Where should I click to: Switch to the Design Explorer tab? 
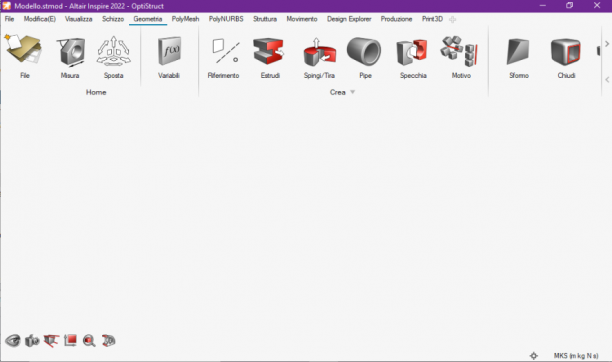[349, 19]
